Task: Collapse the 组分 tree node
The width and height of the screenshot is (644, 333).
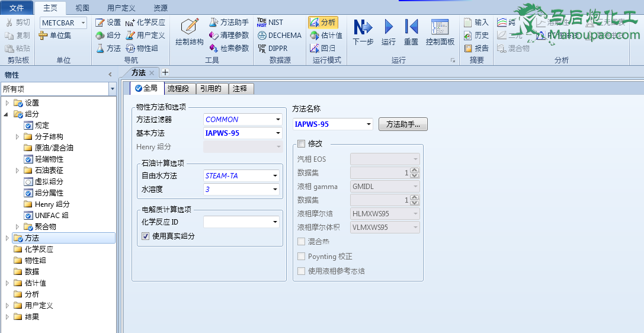Action: coord(6,114)
